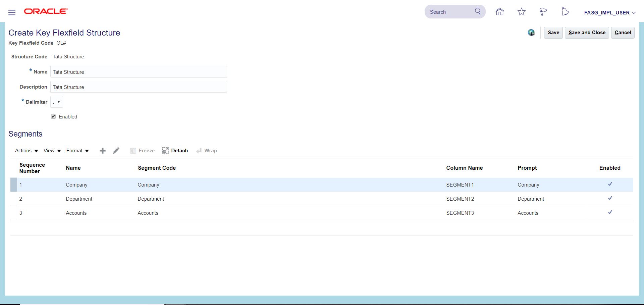
Task: Open the hamburger navigation menu
Action: point(12,12)
